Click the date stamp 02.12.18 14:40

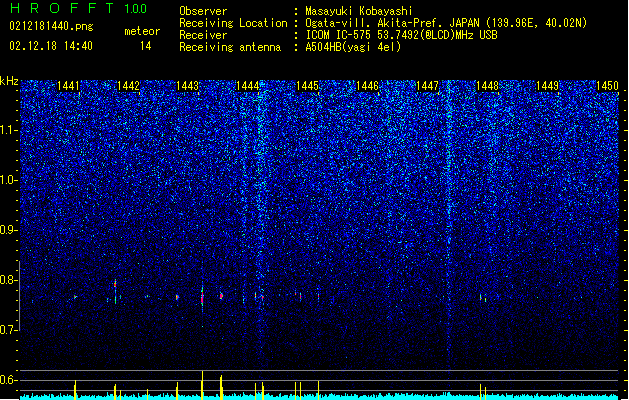pyautogui.click(x=51, y=46)
